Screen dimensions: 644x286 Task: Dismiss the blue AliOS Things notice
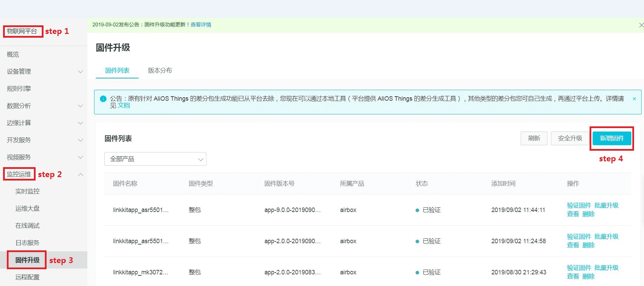tap(634, 99)
